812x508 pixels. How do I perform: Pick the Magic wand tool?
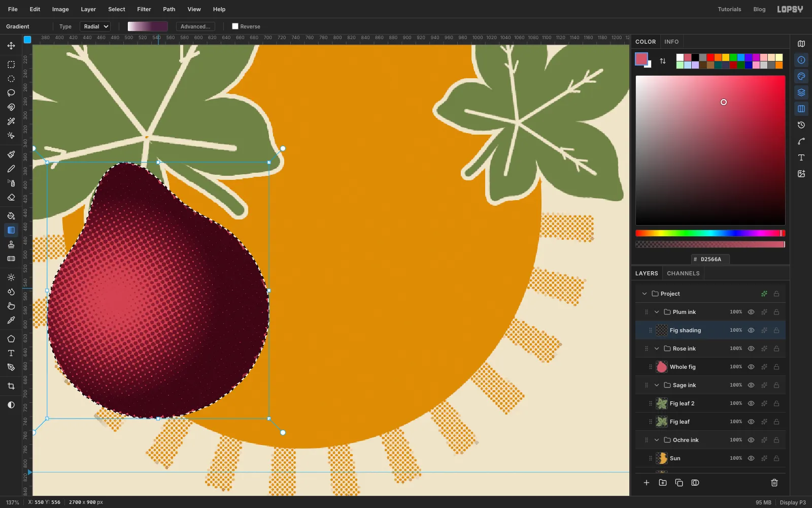11,121
